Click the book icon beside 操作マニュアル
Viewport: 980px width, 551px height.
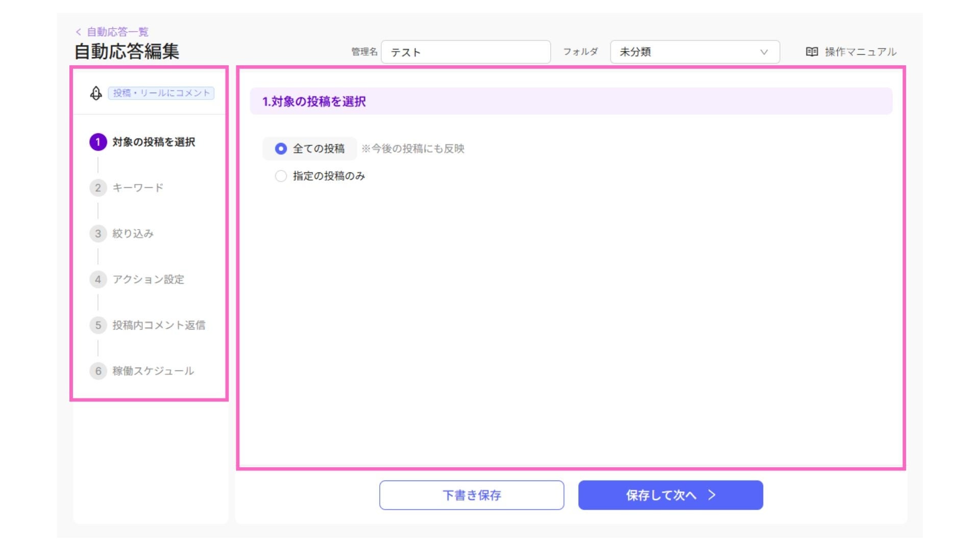(x=812, y=52)
